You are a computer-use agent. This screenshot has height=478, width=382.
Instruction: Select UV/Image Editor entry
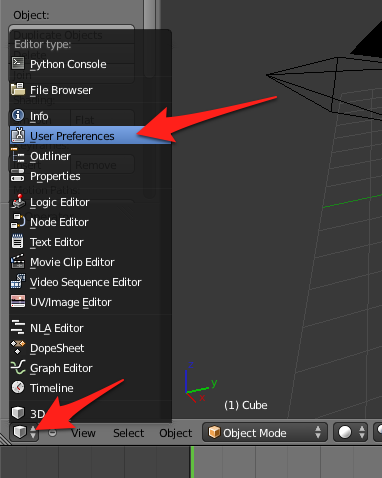coord(90,302)
